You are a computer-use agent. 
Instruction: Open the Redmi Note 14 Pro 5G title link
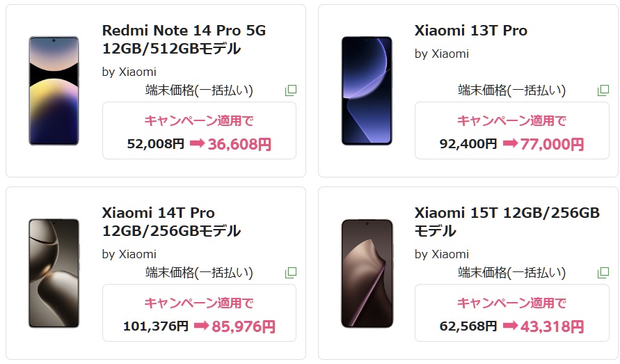(x=184, y=40)
